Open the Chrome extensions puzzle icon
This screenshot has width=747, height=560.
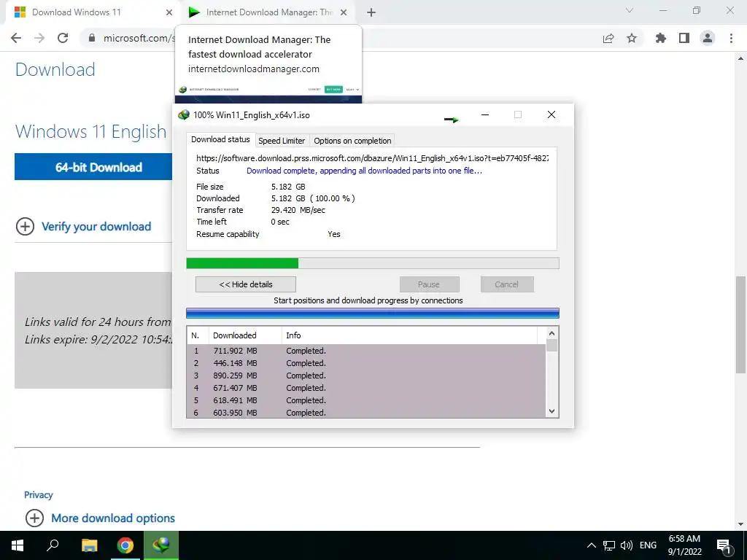[661, 38]
